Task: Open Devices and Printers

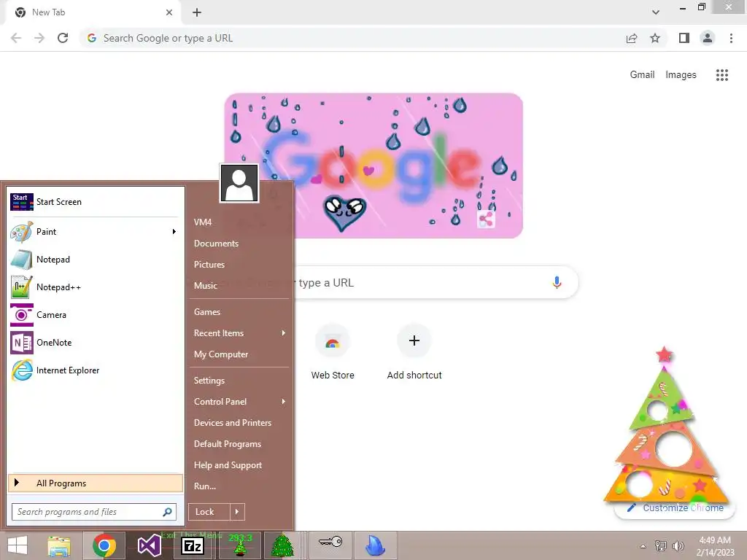Action: coord(233,423)
